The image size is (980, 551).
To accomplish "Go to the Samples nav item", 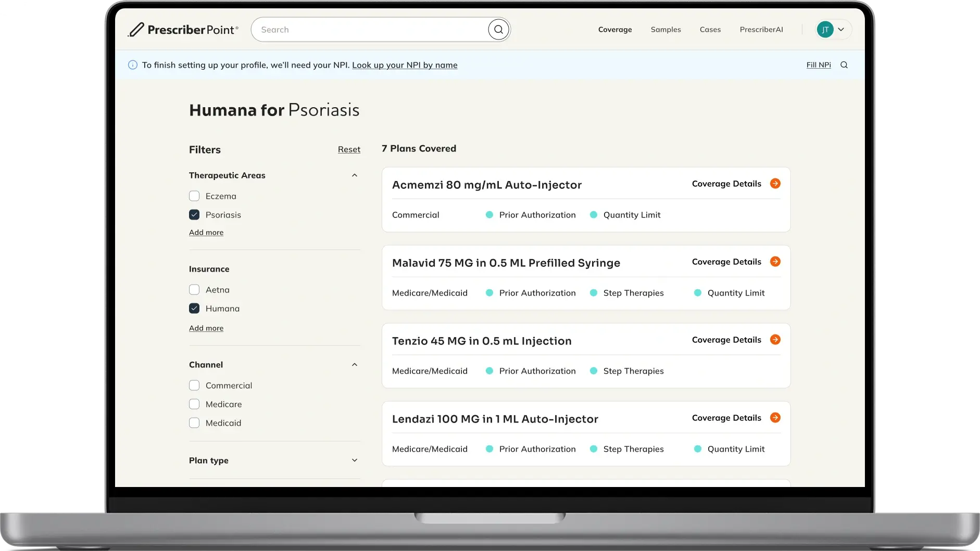I will (x=665, y=30).
